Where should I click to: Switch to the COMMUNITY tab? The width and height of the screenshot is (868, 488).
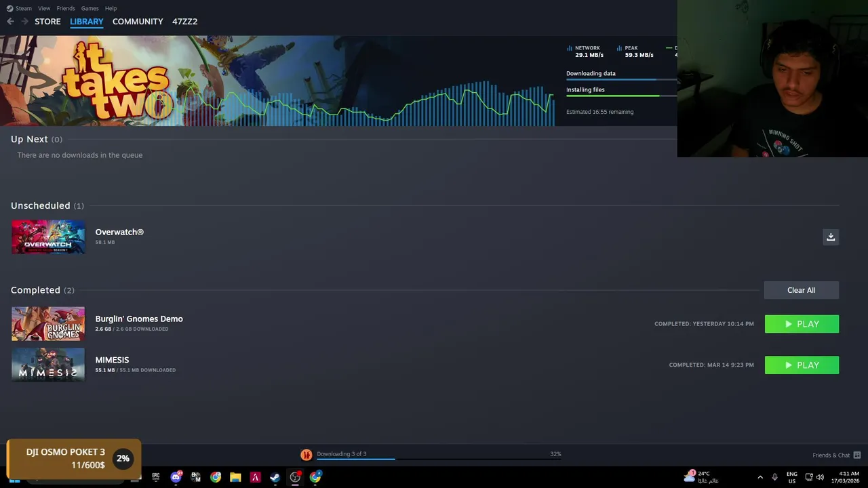pyautogui.click(x=138, y=22)
